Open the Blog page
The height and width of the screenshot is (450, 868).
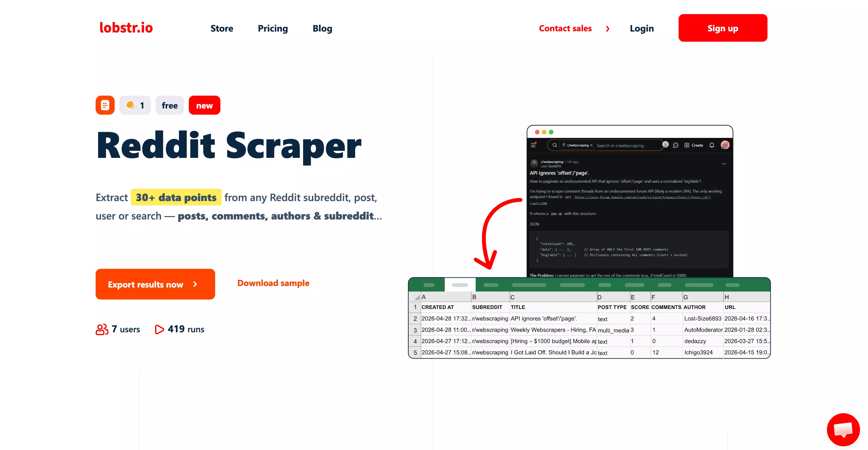[322, 28]
